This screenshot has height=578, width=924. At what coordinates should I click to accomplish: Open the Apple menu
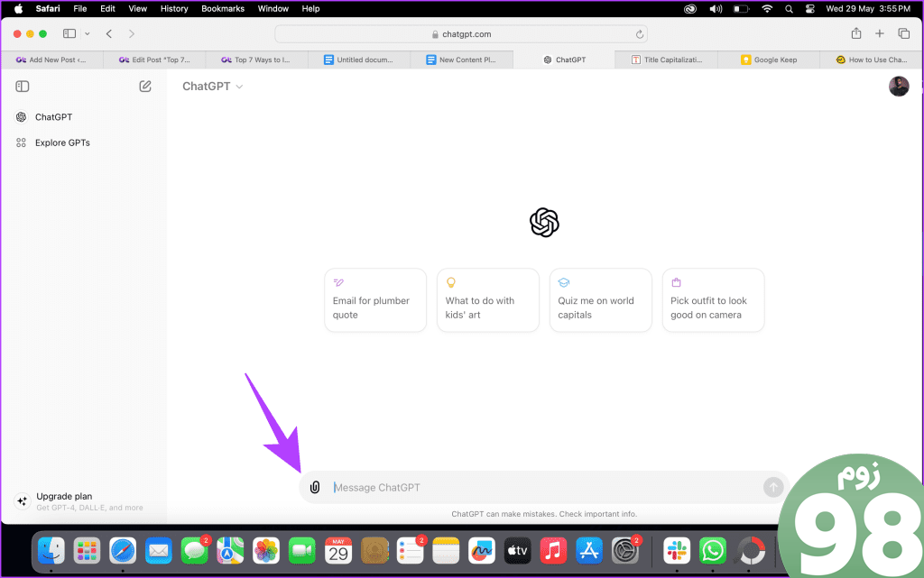coord(18,9)
